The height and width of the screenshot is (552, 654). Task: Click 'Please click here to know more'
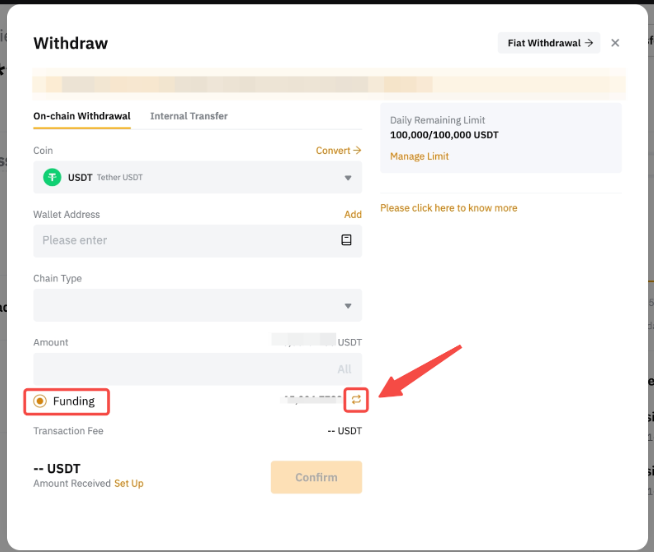coord(449,208)
